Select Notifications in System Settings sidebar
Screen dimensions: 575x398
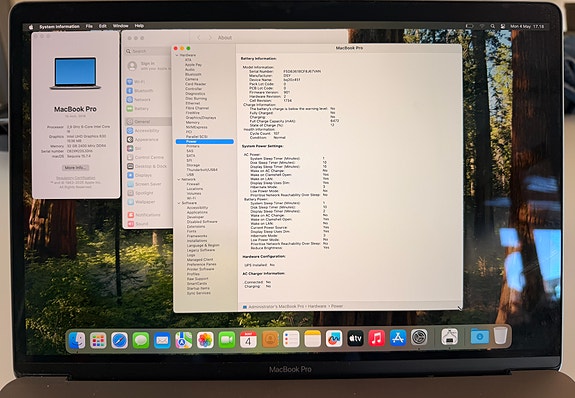coord(148,215)
